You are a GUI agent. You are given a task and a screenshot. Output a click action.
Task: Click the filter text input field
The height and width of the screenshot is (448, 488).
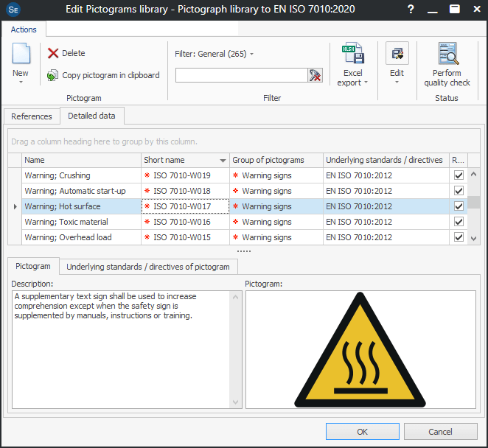coord(242,75)
